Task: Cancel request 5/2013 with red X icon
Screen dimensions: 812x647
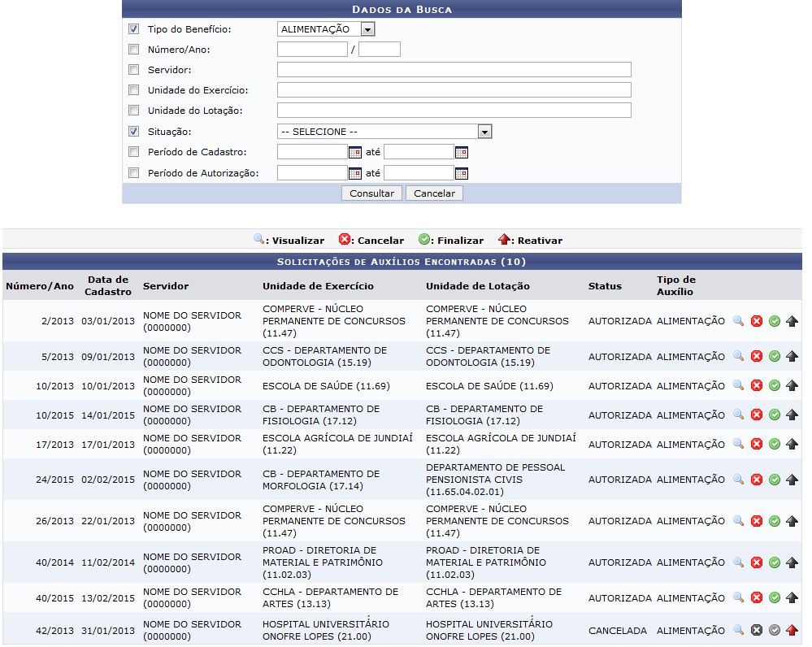Action: [757, 356]
